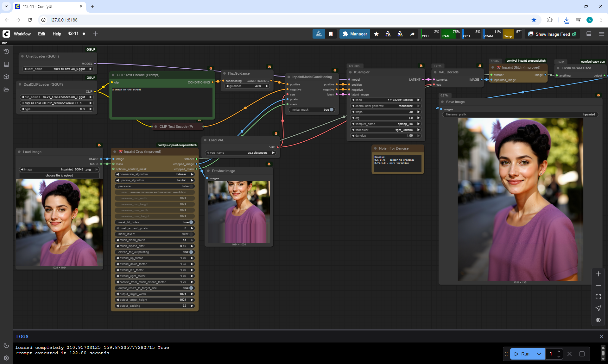Open the queue history sidebar icon
This screenshot has height=364, width=608.
[x=6, y=52]
